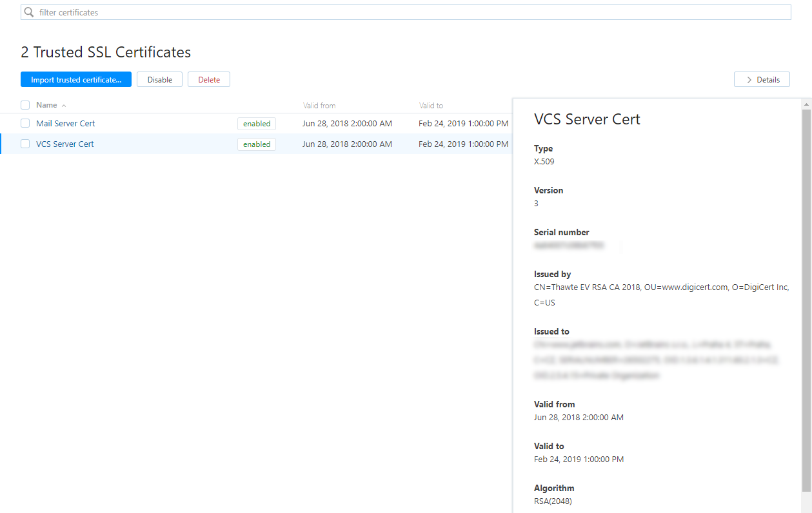Click the Disable button
Viewport: 812px width, 513px height.
tap(159, 80)
